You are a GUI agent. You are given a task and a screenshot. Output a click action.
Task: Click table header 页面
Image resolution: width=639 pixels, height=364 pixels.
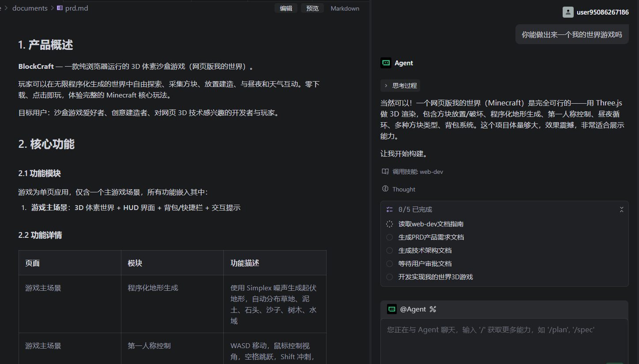(33, 263)
